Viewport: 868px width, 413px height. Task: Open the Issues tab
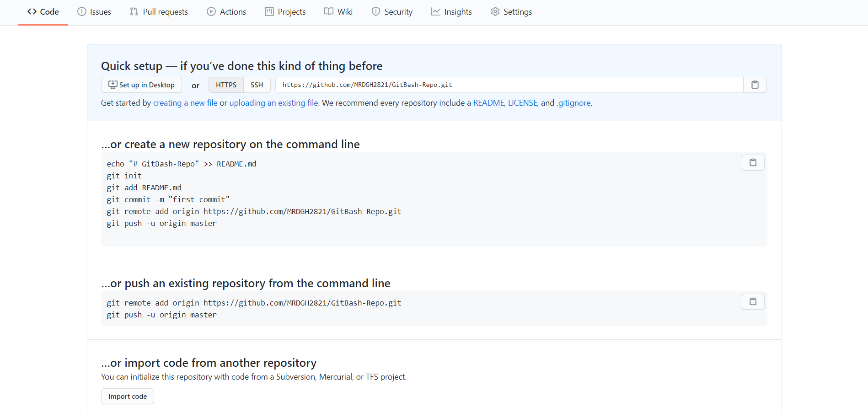pyautogui.click(x=94, y=12)
